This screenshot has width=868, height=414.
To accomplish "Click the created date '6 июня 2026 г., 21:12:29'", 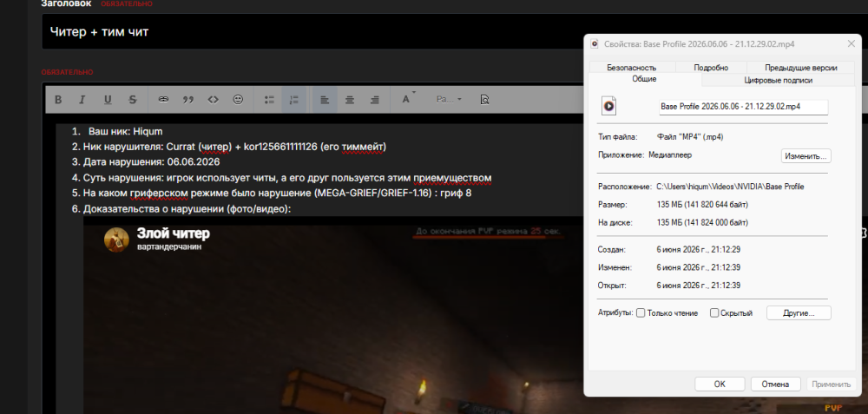I will click(x=699, y=250).
